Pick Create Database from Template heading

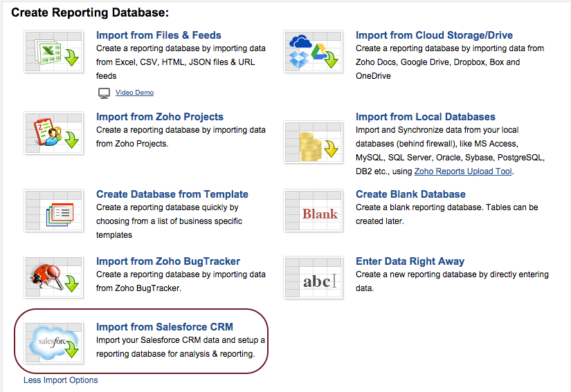pyautogui.click(x=172, y=194)
